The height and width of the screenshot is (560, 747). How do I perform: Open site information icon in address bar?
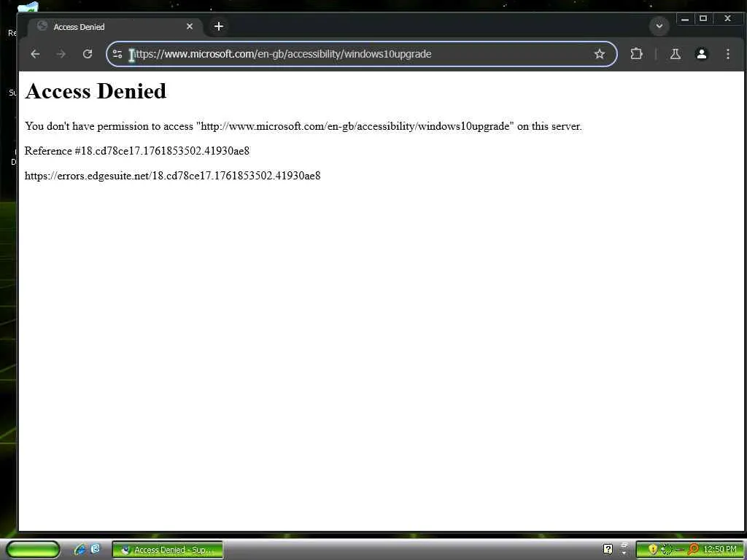click(x=117, y=54)
